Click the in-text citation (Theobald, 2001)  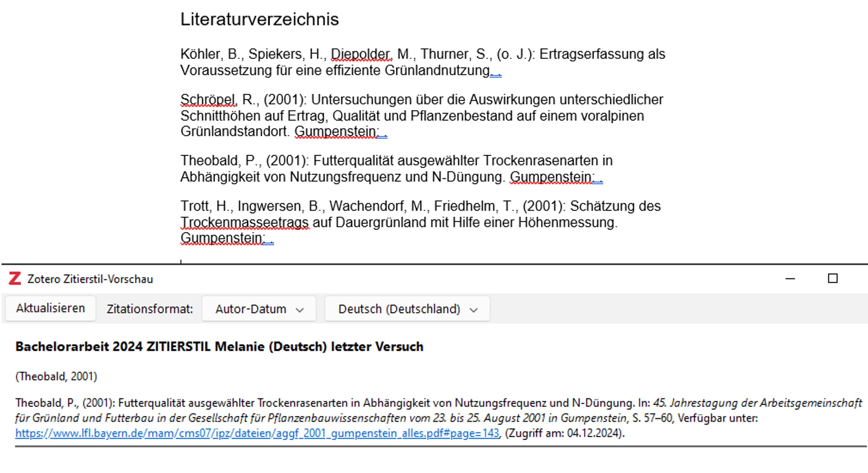(x=56, y=376)
